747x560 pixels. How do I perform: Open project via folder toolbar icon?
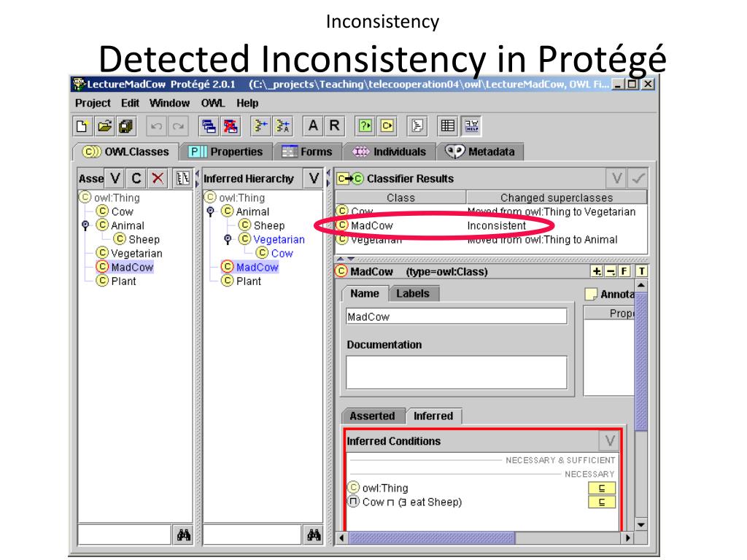(104, 126)
